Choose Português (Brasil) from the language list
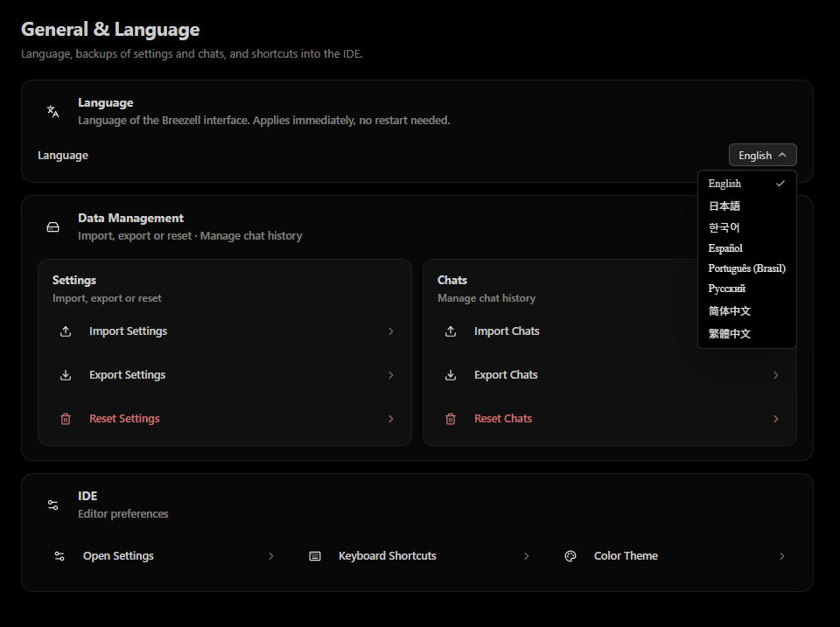Viewport: 840px width, 627px height. pos(746,268)
